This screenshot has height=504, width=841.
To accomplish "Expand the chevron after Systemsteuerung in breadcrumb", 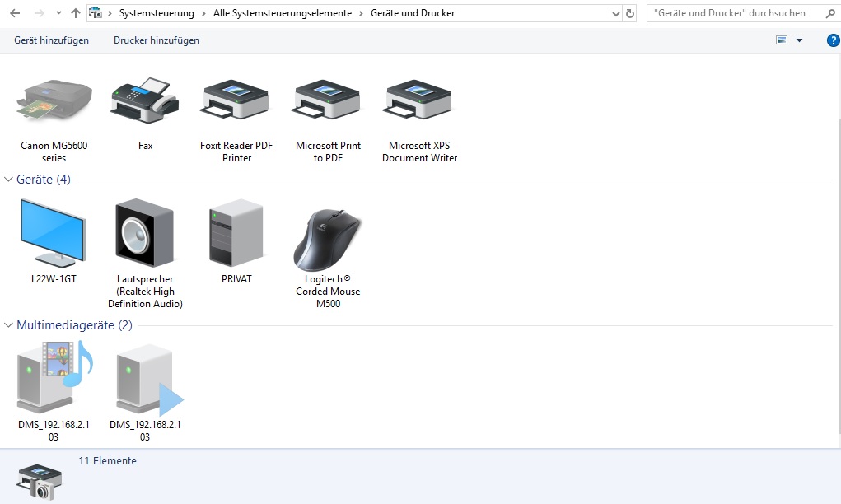I will point(203,13).
